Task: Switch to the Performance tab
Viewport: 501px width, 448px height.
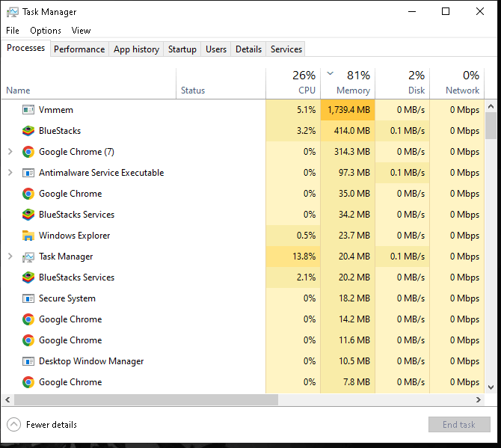Action: (79, 49)
